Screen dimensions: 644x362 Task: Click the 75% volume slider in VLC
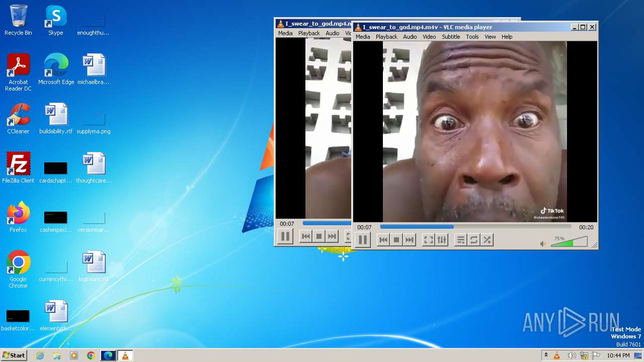pyautogui.click(x=569, y=242)
